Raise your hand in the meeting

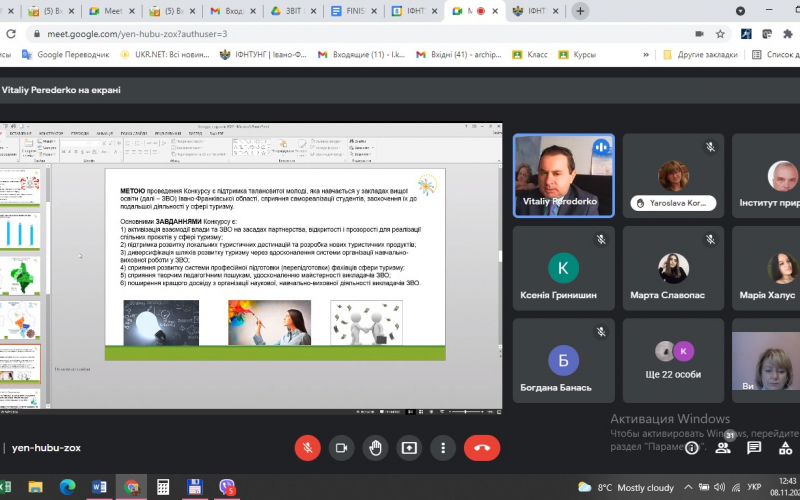pyautogui.click(x=376, y=448)
